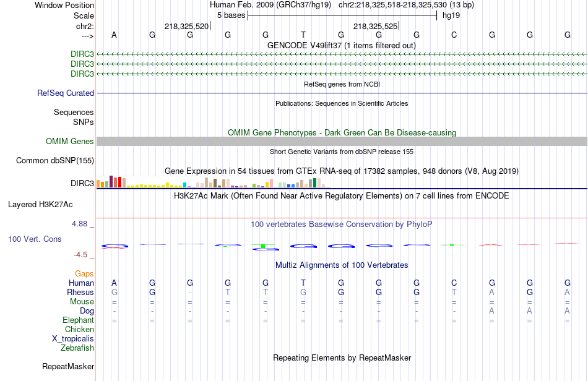This screenshot has height=381, width=588.
Task: Click the DIRC3 label beside the GTEx bar chart
Action: (82, 183)
